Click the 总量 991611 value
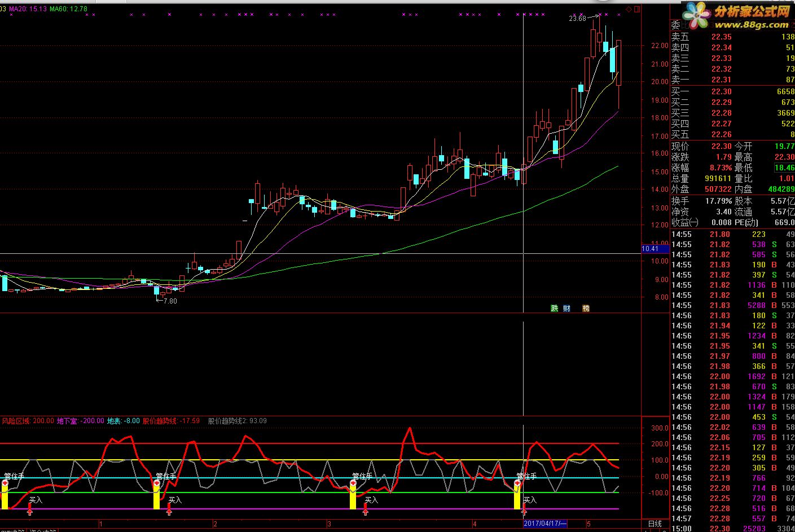This screenshot has width=795, height=532. [x=718, y=178]
